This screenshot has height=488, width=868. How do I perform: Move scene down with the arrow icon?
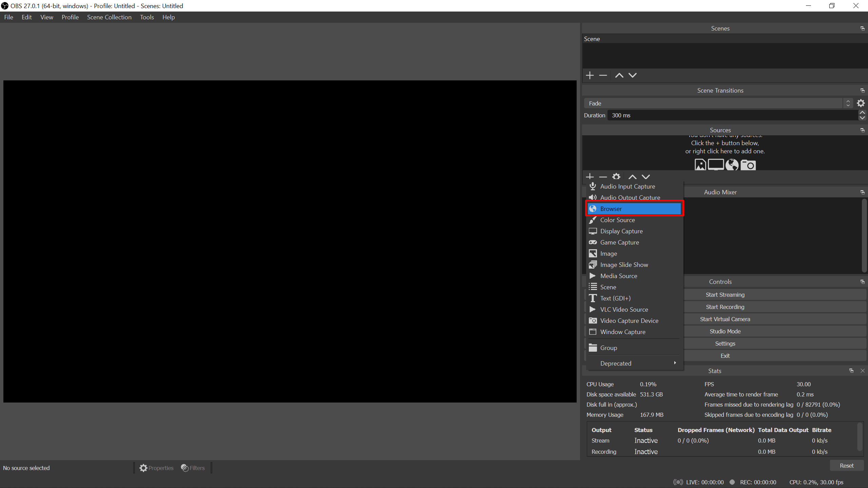(633, 75)
